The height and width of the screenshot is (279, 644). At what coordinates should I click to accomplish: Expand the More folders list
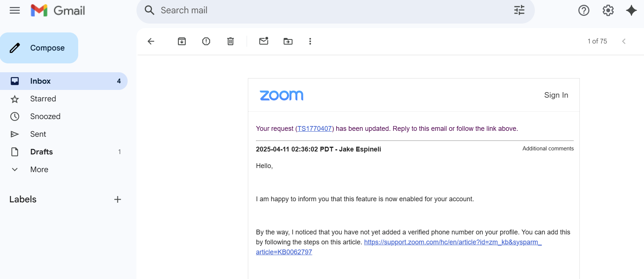[x=39, y=170]
